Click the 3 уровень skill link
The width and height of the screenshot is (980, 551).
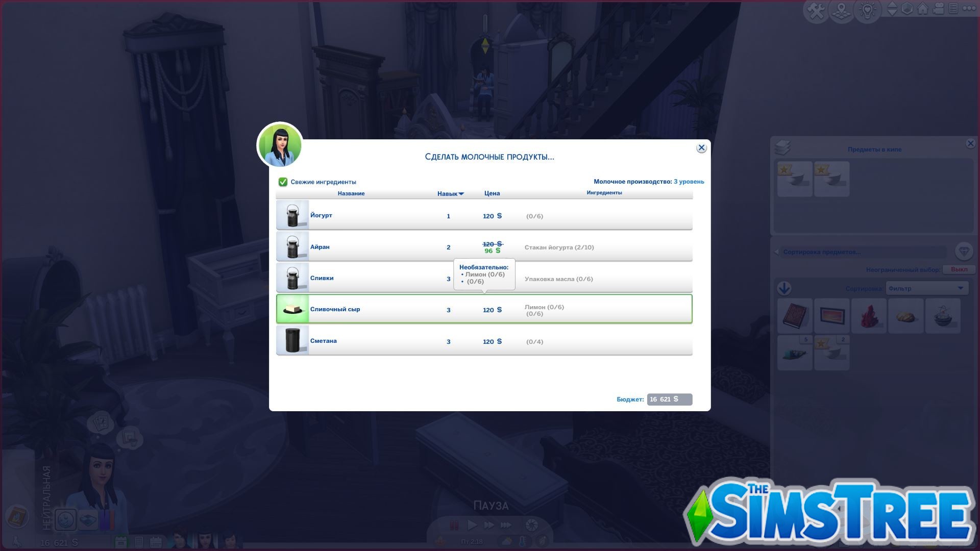[x=689, y=182]
